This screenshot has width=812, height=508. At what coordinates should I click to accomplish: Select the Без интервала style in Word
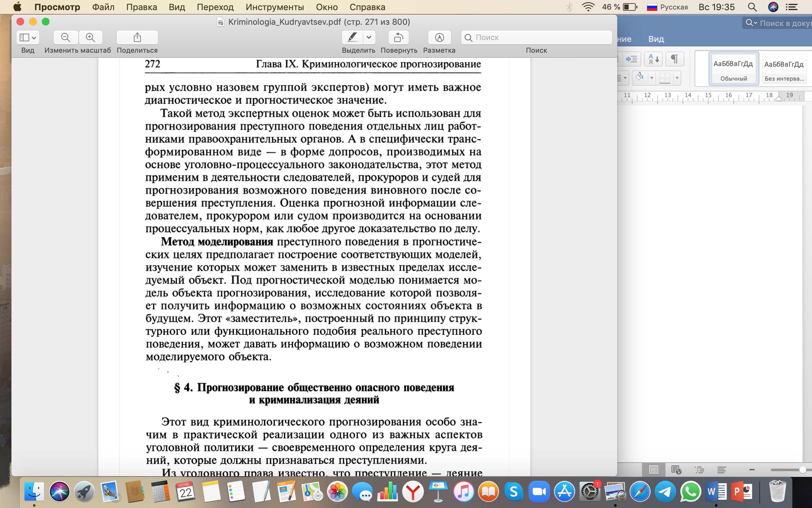click(784, 69)
